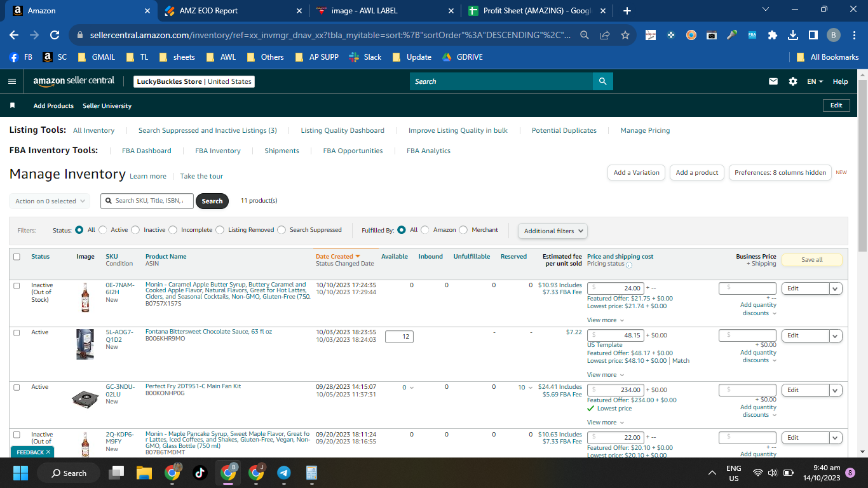
Task: Select Fulfilled By Amazon radio option
Action: point(425,230)
